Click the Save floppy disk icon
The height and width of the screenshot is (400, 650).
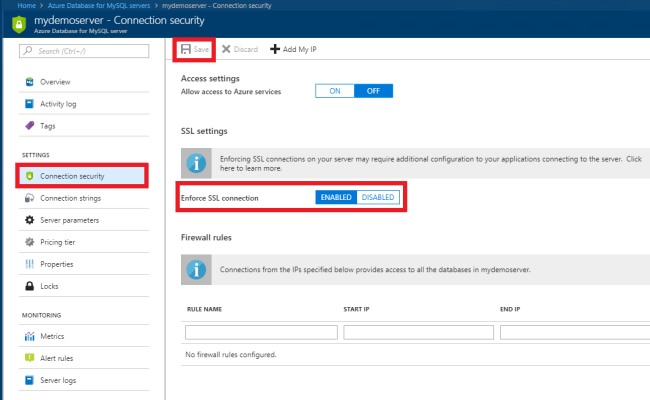click(186, 49)
